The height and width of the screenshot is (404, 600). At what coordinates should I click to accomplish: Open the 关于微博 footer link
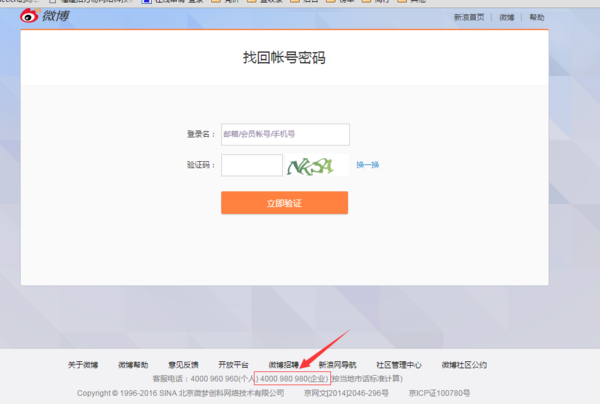click(83, 365)
